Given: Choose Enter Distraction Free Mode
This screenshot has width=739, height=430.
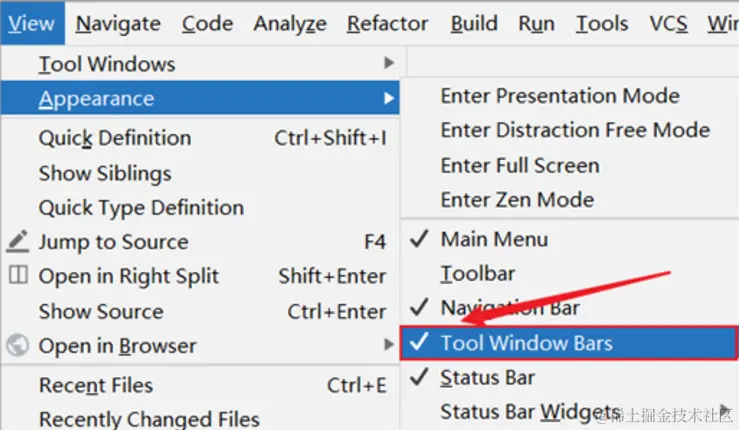Looking at the screenshot, I should [x=575, y=130].
